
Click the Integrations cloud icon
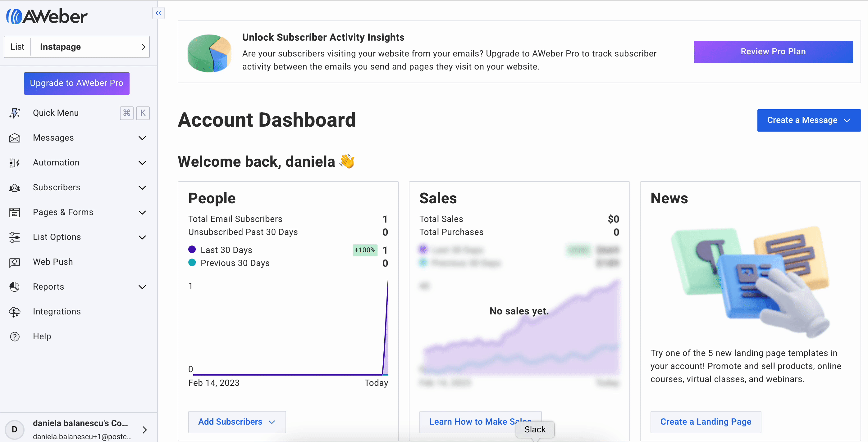click(x=15, y=312)
